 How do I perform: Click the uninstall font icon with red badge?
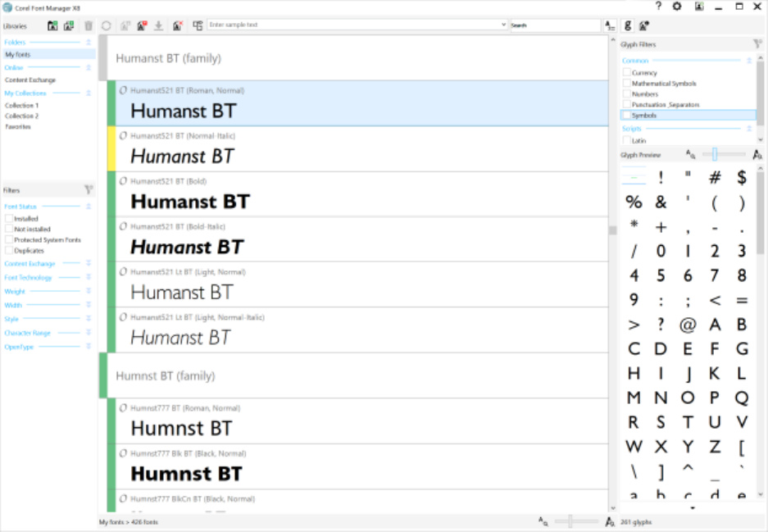coord(142,25)
